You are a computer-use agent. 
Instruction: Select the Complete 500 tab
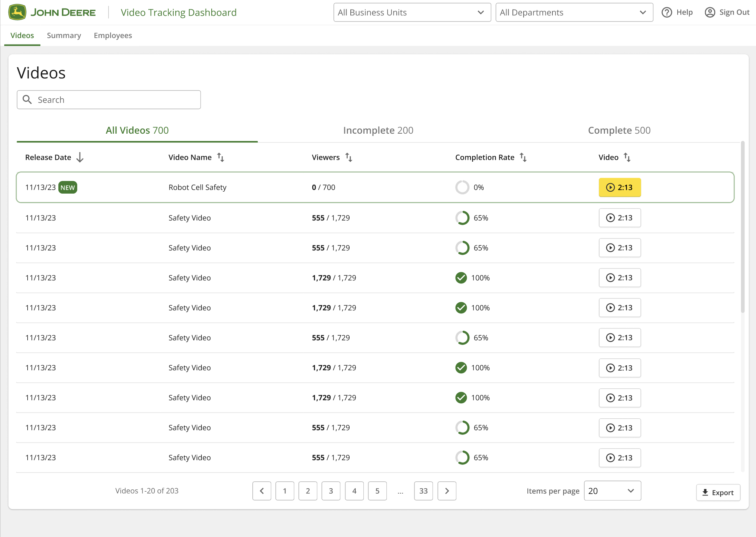(x=619, y=130)
